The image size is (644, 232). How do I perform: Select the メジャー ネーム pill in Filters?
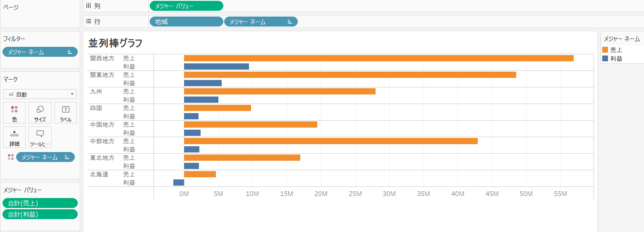tap(40, 52)
